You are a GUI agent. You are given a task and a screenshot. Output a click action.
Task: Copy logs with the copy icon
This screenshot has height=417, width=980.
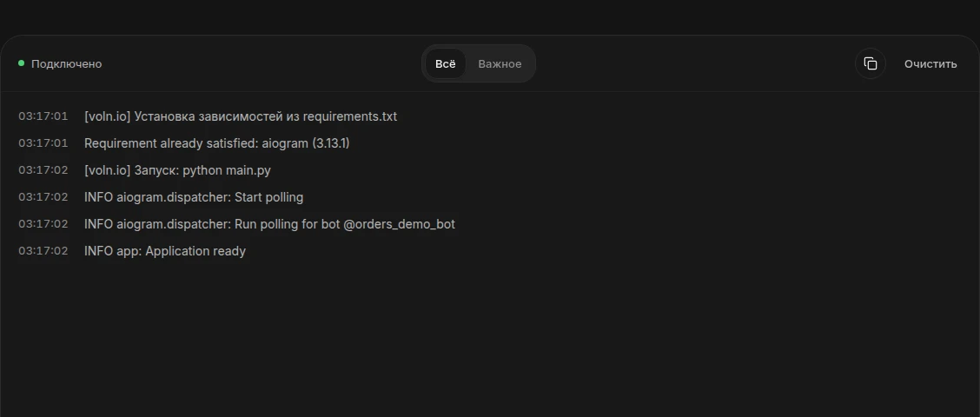tap(870, 63)
